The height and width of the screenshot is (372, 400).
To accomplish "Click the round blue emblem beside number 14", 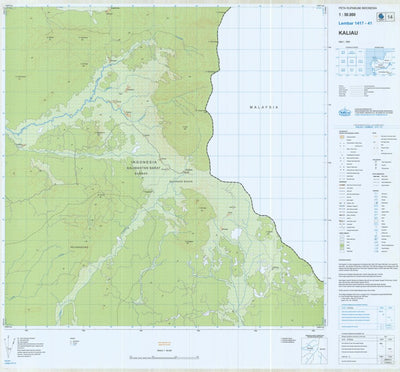I will pyautogui.click(x=381, y=16).
